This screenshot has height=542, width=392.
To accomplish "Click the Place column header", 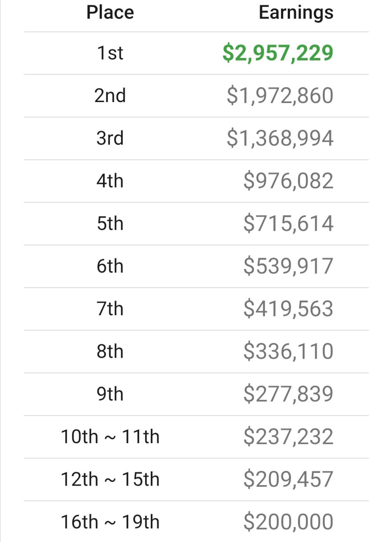I will [110, 12].
